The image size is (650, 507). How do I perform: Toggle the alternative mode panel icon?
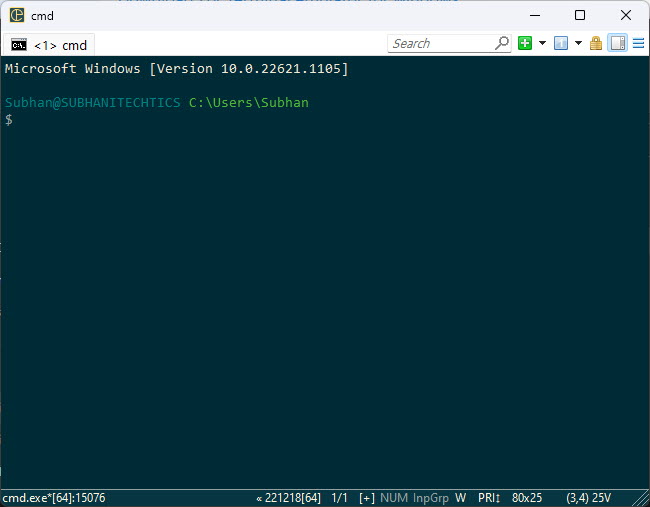618,43
